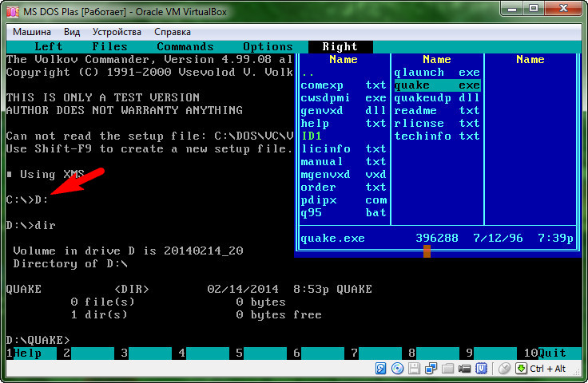This screenshot has height=383, width=588.
Task: Open the Справка menu
Action: point(173,32)
